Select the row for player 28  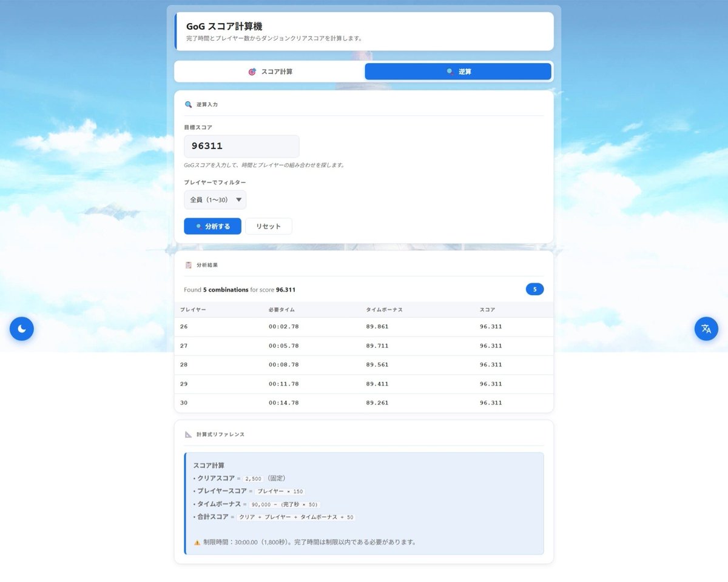click(x=364, y=365)
